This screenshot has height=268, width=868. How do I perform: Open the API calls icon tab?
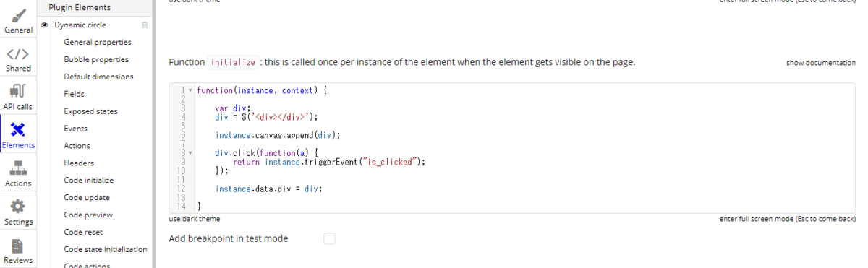point(18,97)
